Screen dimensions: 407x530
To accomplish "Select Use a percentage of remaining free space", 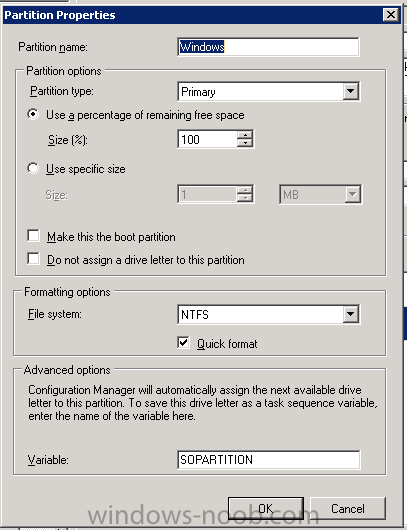I will pos(33,114).
